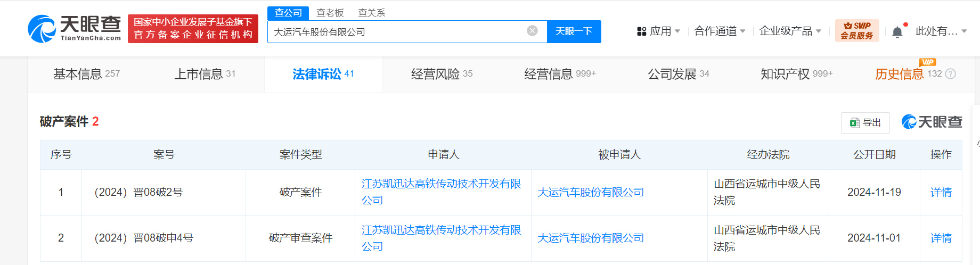Switch to the 查关系 search tab
The height and width of the screenshot is (265, 980).
[x=371, y=12]
